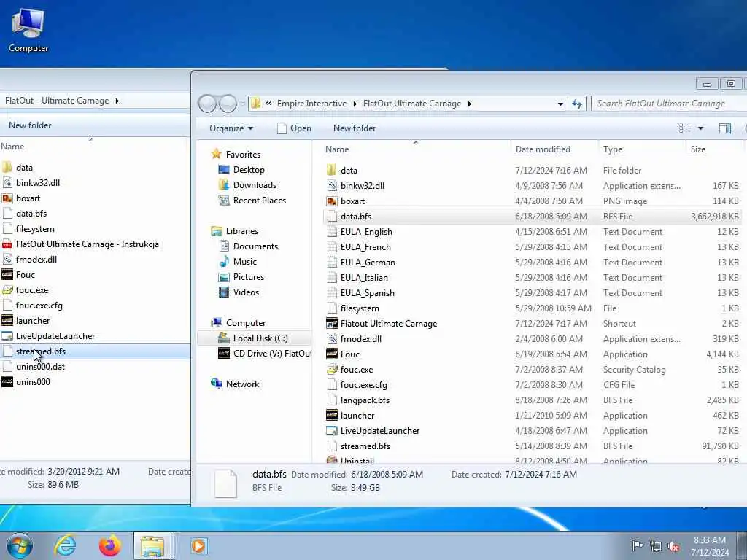Select data.bfs in back window

(31, 214)
